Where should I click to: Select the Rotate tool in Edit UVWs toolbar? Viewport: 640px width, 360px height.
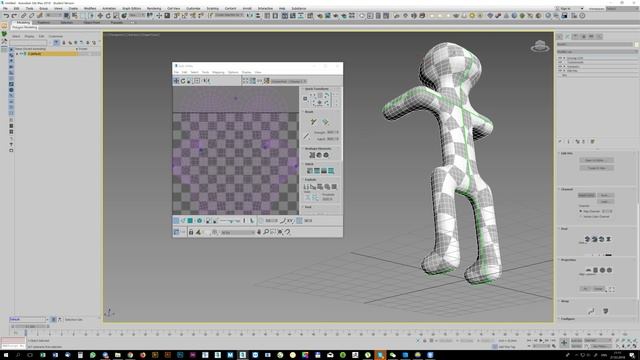[x=183, y=81]
